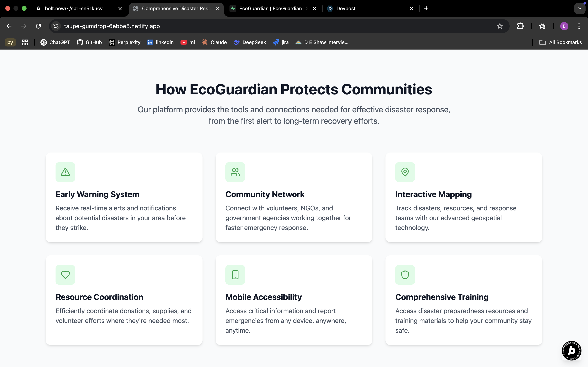The height and width of the screenshot is (367, 588).
Task: Click the purple profile avatar B
Action: coord(564,26)
